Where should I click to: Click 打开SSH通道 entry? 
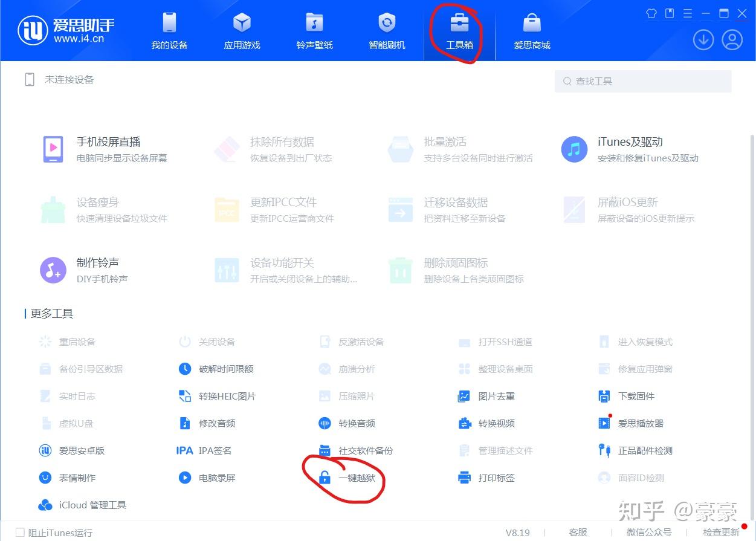tap(496, 342)
